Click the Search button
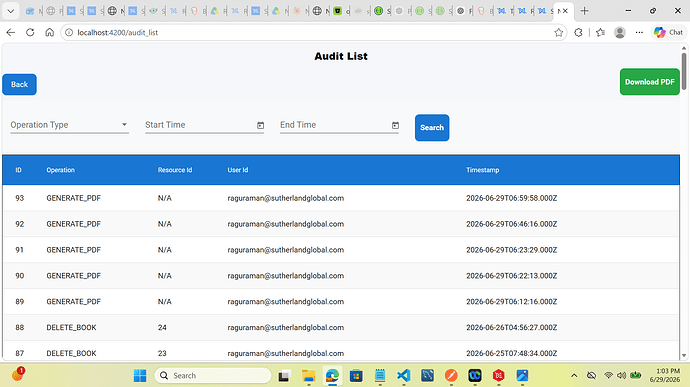Viewport: 690px width, 387px height. pyautogui.click(x=432, y=128)
